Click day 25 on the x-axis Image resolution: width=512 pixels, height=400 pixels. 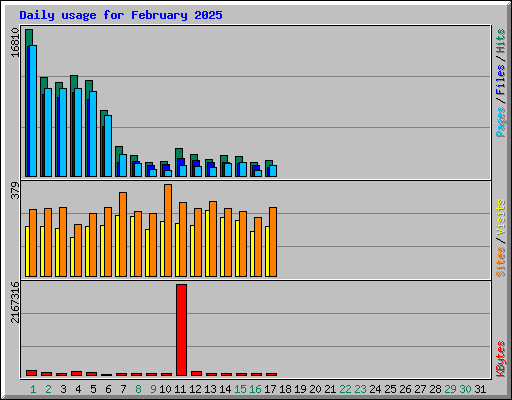click(x=390, y=389)
